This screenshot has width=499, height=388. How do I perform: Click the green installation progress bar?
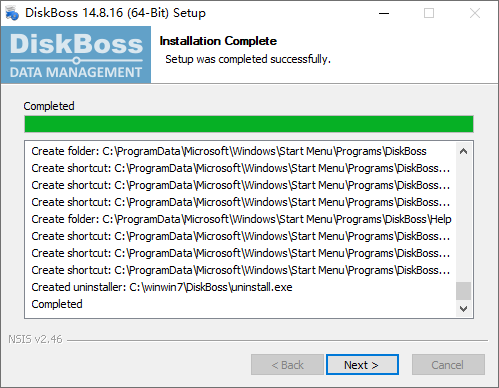tap(249, 124)
